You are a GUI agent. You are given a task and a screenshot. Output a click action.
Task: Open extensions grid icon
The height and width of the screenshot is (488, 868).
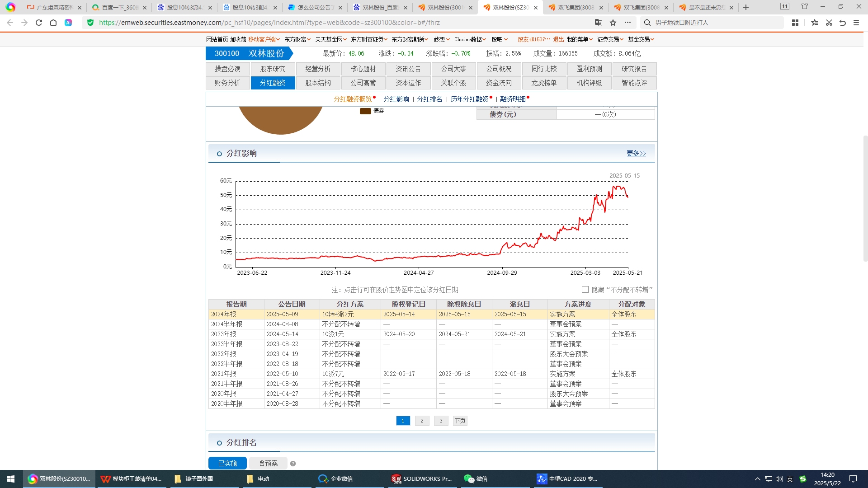tap(795, 23)
